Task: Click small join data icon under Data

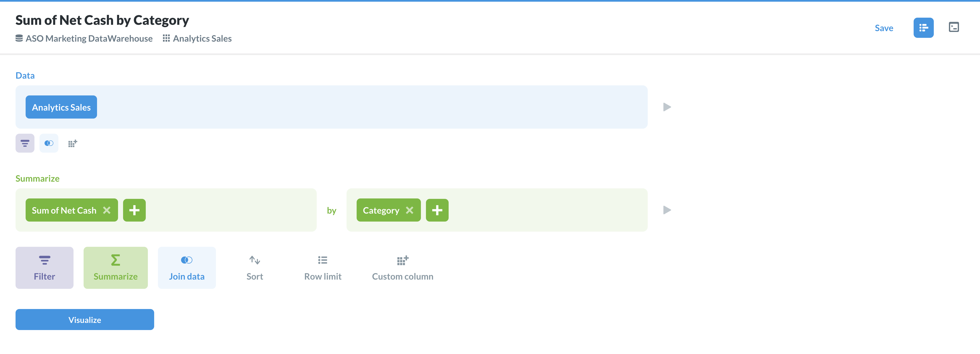Action: [x=49, y=143]
